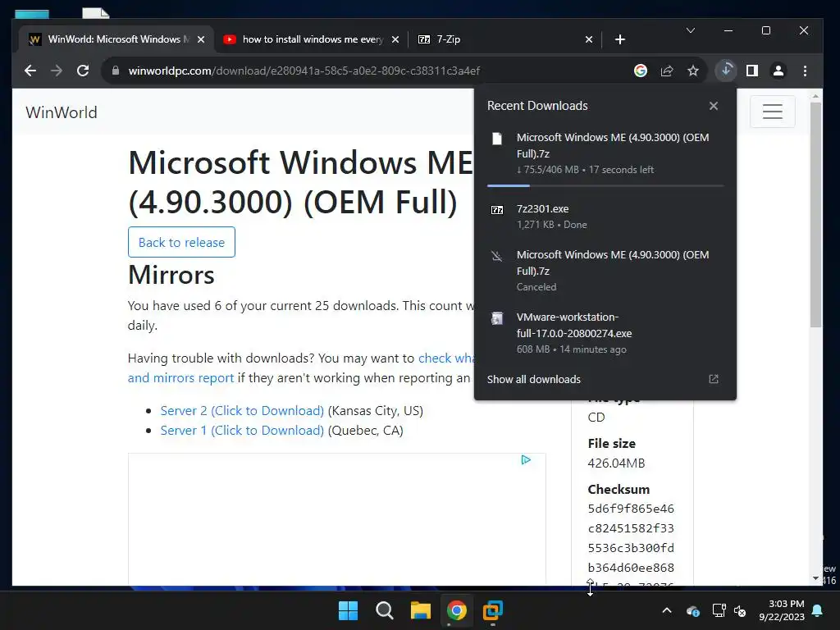Open taskbar Search
Image resolution: width=840 pixels, height=630 pixels.
point(384,610)
